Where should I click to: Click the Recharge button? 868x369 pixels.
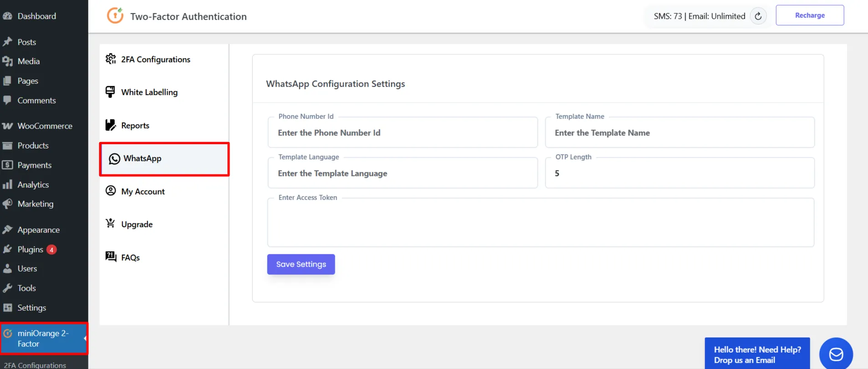pos(810,15)
